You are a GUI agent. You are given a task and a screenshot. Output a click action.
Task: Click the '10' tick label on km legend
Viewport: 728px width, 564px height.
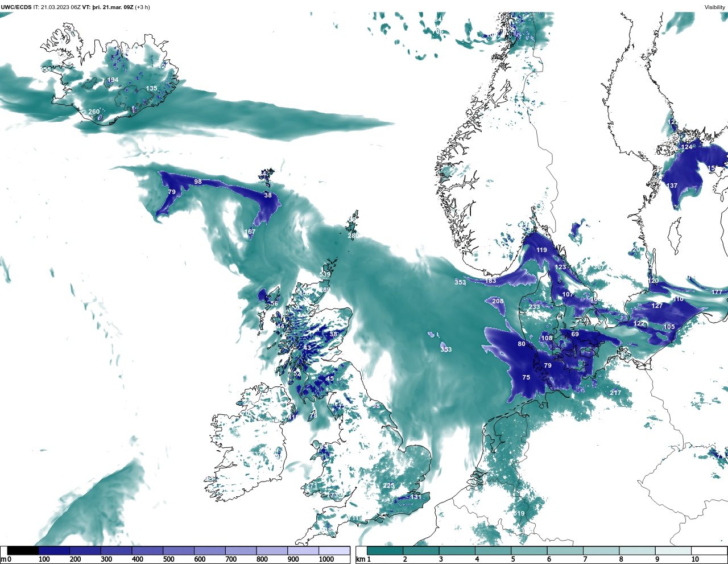(695, 559)
